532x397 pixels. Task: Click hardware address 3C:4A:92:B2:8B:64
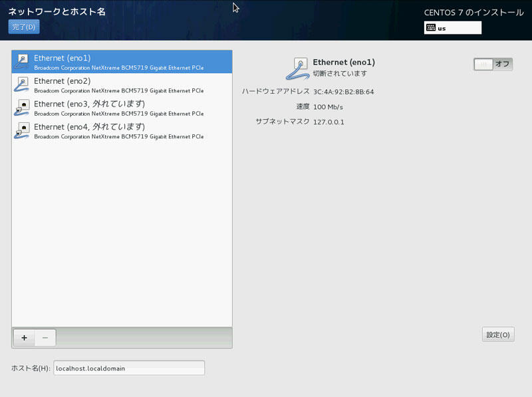(x=343, y=92)
